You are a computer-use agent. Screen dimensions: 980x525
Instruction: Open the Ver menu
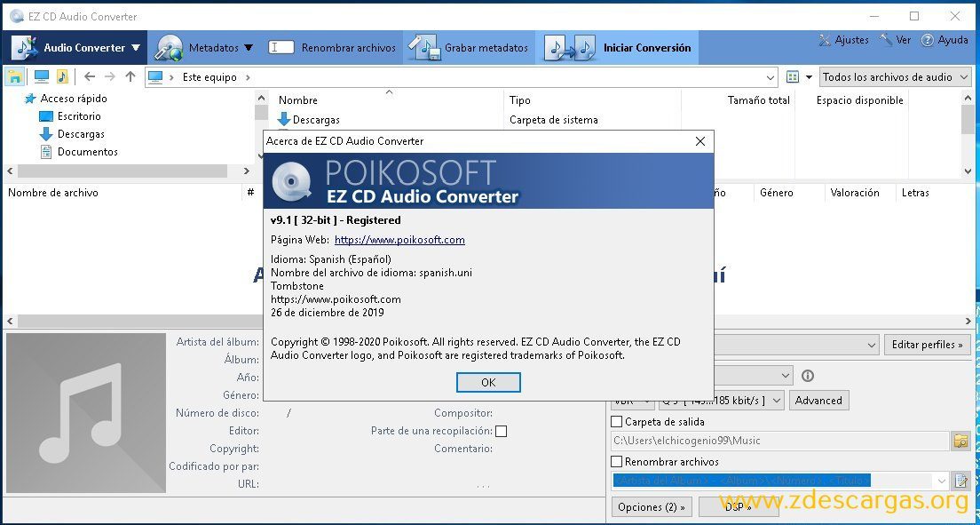pyautogui.click(x=895, y=40)
